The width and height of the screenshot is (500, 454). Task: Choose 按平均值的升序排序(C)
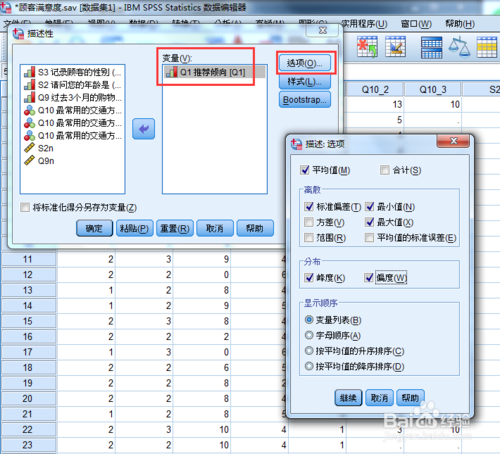tap(309, 351)
